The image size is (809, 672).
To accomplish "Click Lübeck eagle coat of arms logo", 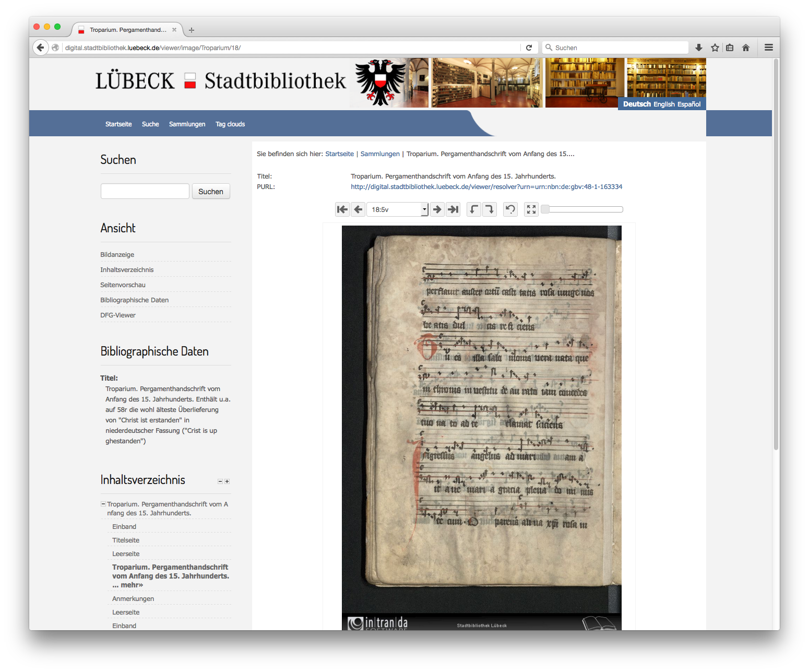I will coord(380,82).
